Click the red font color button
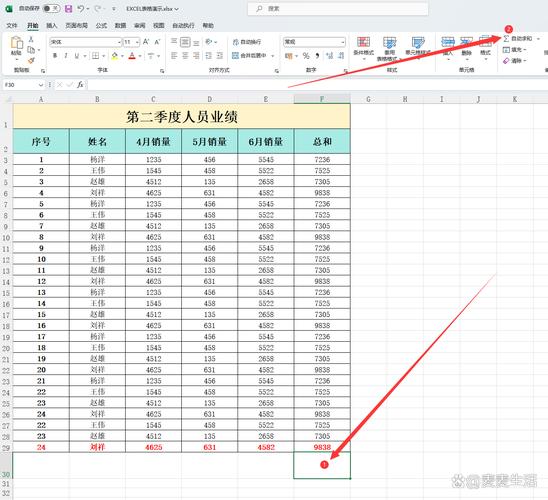Viewport: 548px width, 500px height. pos(132,56)
